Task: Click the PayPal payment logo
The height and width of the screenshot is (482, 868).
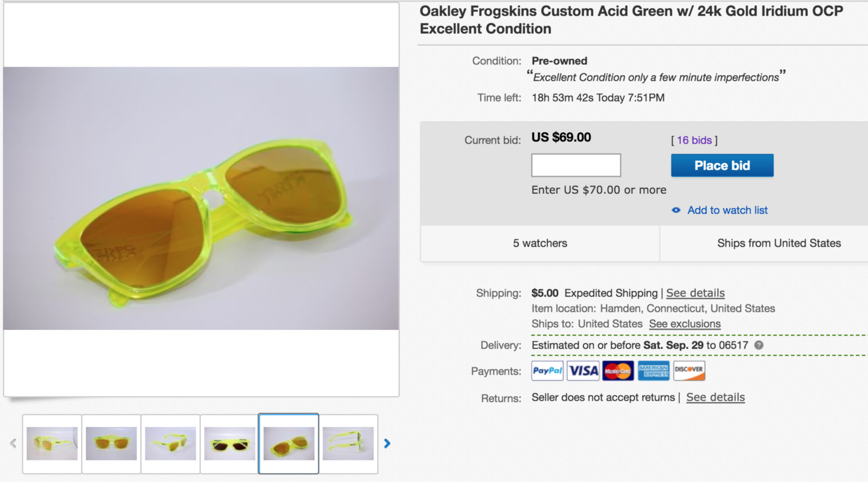Action: 547,371
